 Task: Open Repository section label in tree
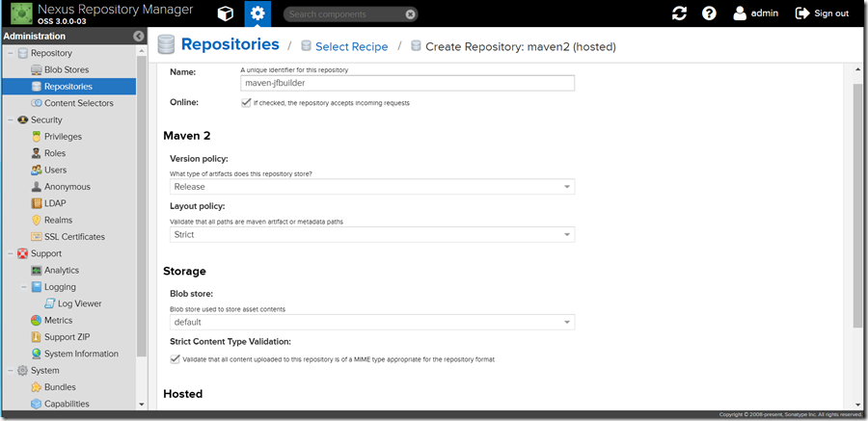[x=51, y=53]
